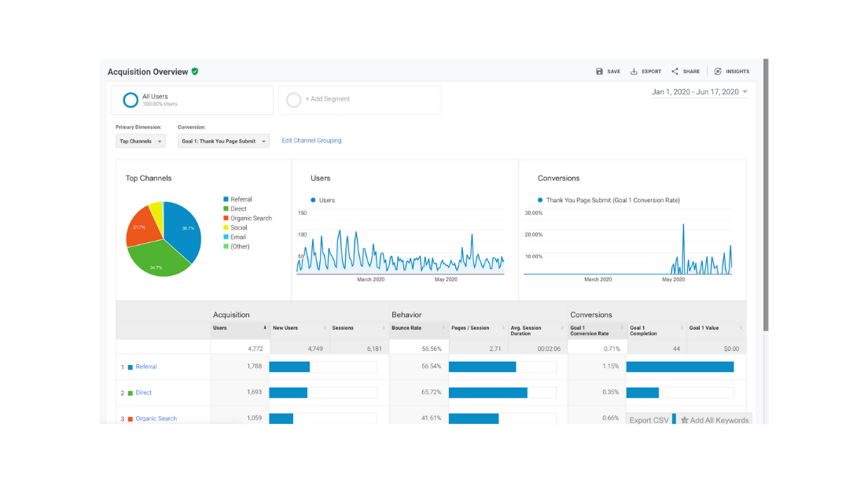
Task: Click the Export download icon
Action: (634, 72)
